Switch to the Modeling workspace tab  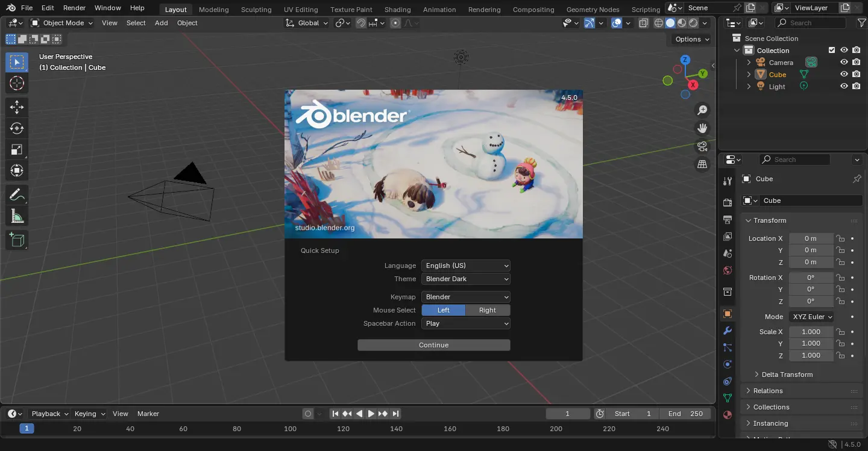[x=214, y=9]
